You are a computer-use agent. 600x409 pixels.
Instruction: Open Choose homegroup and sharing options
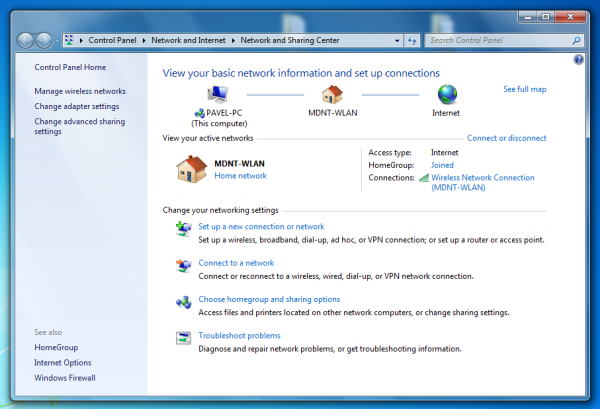[x=269, y=299]
